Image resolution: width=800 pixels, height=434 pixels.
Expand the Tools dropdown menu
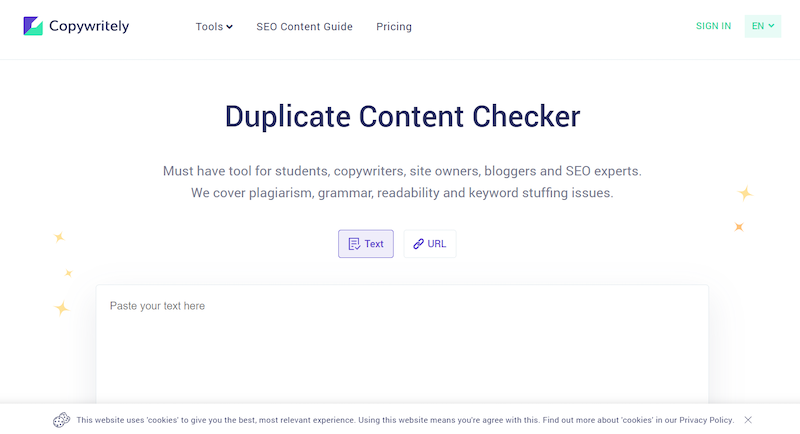coord(214,27)
